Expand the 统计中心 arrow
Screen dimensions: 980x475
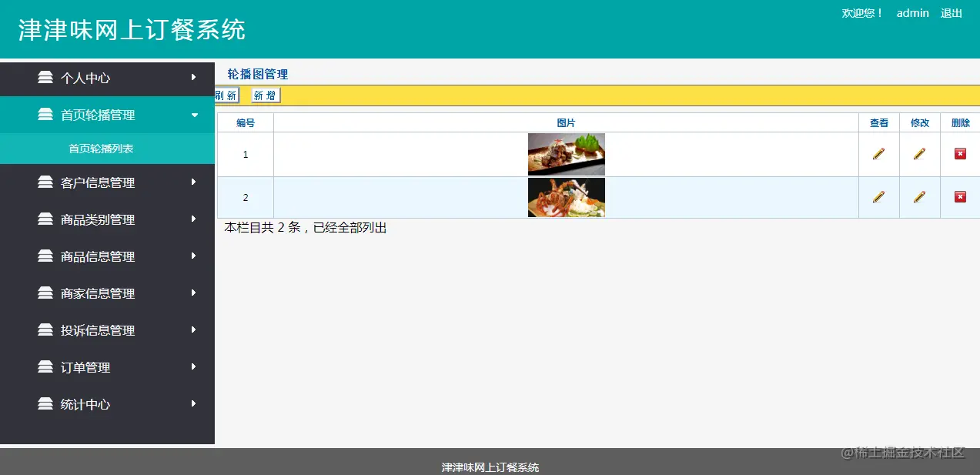pyautogui.click(x=194, y=403)
